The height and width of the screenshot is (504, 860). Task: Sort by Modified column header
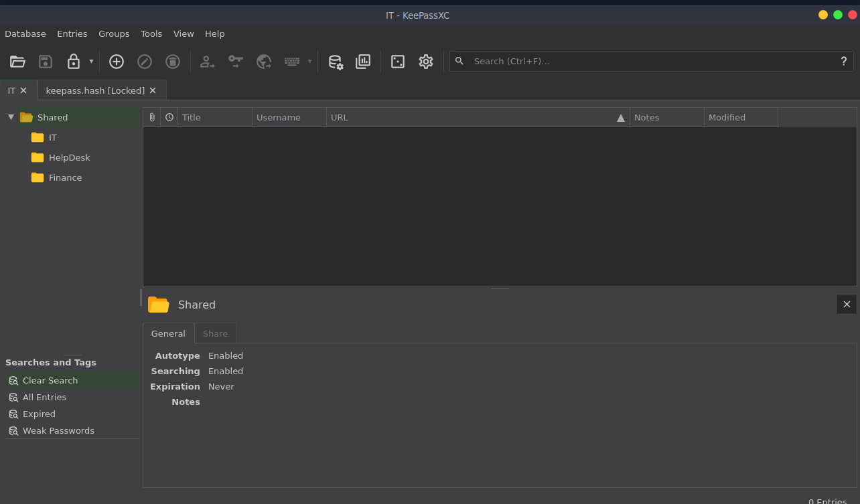point(741,117)
